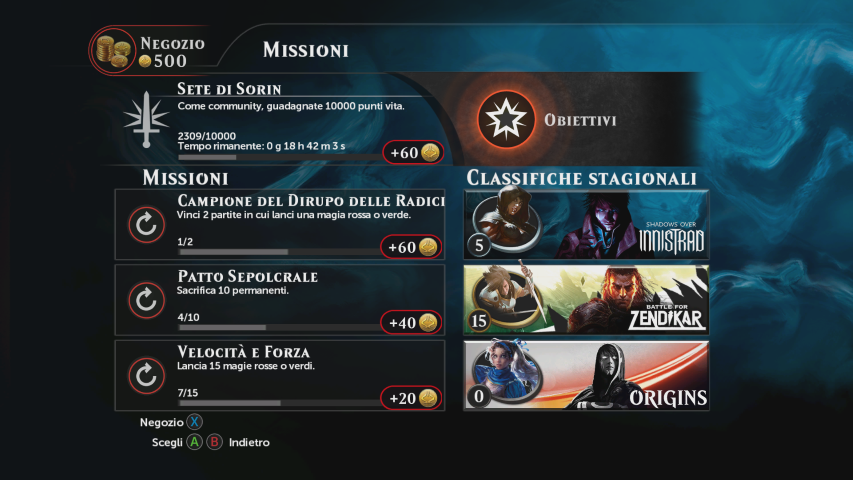This screenshot has height=480, width=853.
Task: Select the Patto Sepolcrale quest title
Action: pyautogui.click(x=248, y=276)
